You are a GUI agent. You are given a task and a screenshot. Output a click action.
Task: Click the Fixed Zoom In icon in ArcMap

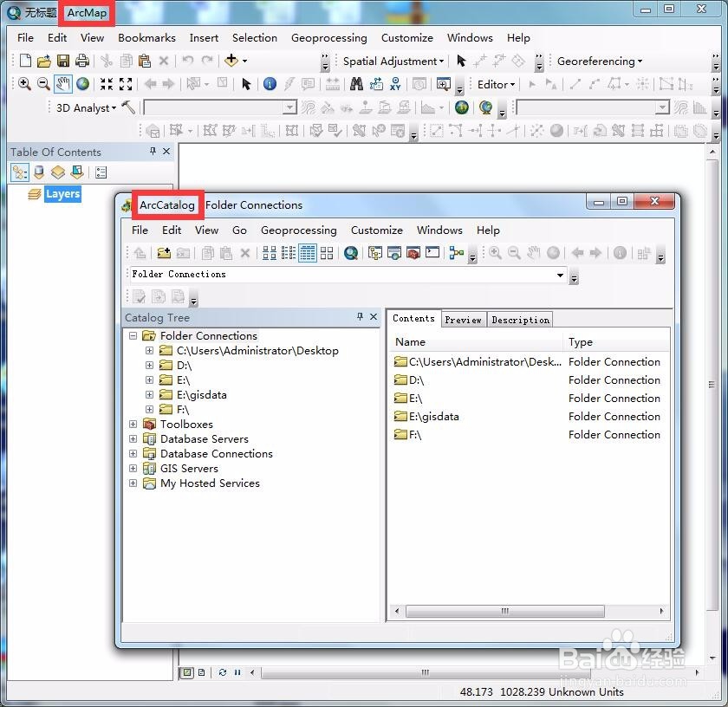[107, 84]
